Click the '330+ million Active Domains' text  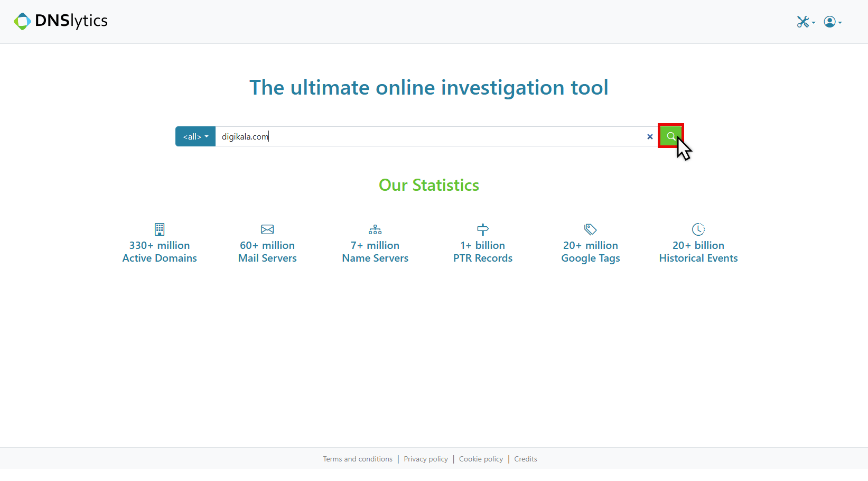tap(160, 252)
